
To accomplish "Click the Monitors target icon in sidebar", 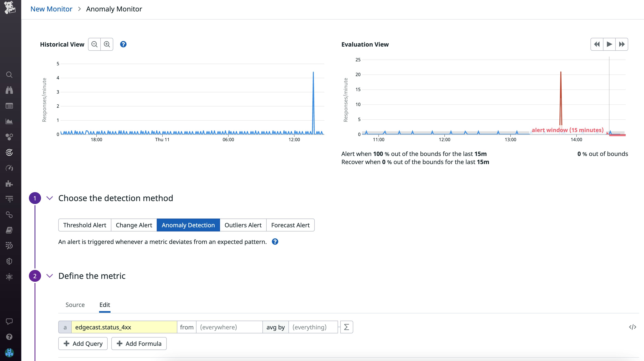I will point(9,153).
